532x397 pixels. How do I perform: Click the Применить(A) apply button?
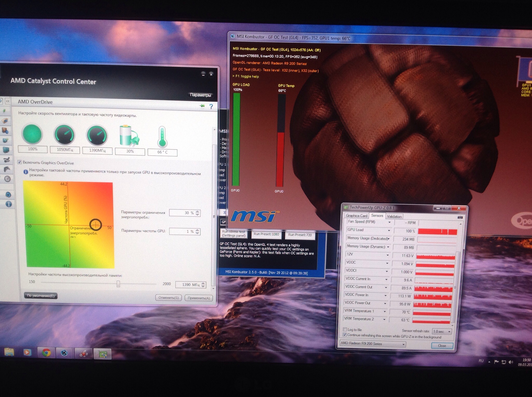tap(199, 298)
